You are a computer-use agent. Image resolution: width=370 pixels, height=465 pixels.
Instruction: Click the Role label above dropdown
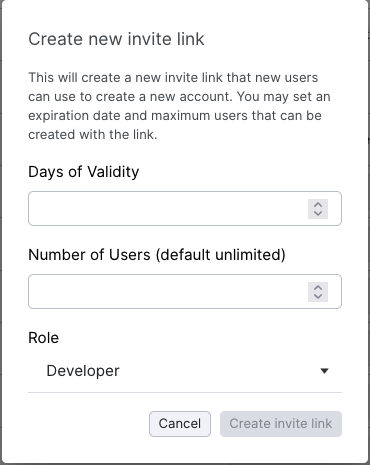pos(44,338)
